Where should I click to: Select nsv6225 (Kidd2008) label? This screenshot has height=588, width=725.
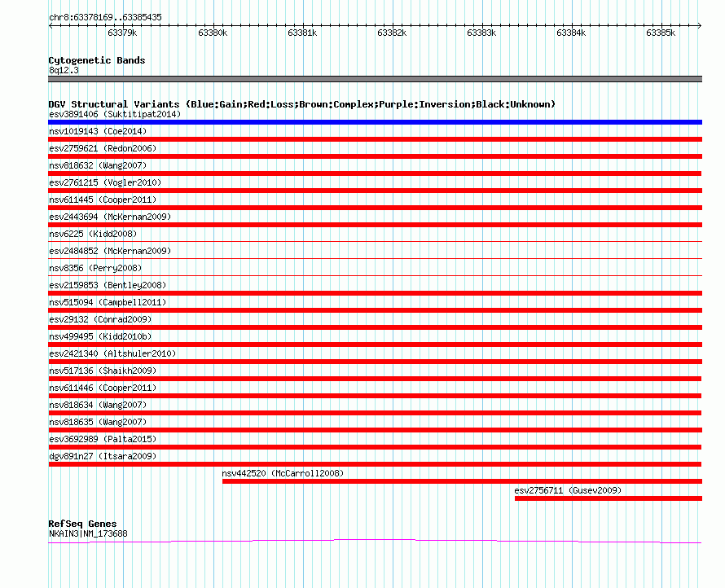click(93, 234)
